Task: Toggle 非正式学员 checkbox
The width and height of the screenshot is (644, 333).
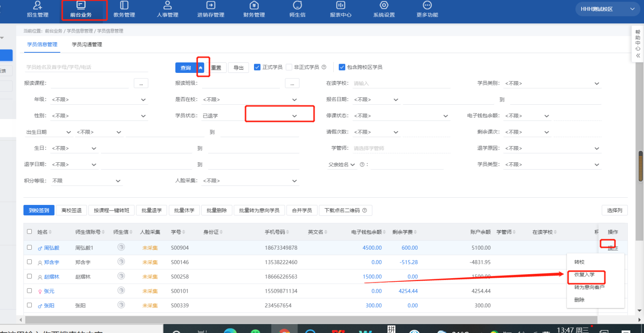Action: (x=289, y=67)
